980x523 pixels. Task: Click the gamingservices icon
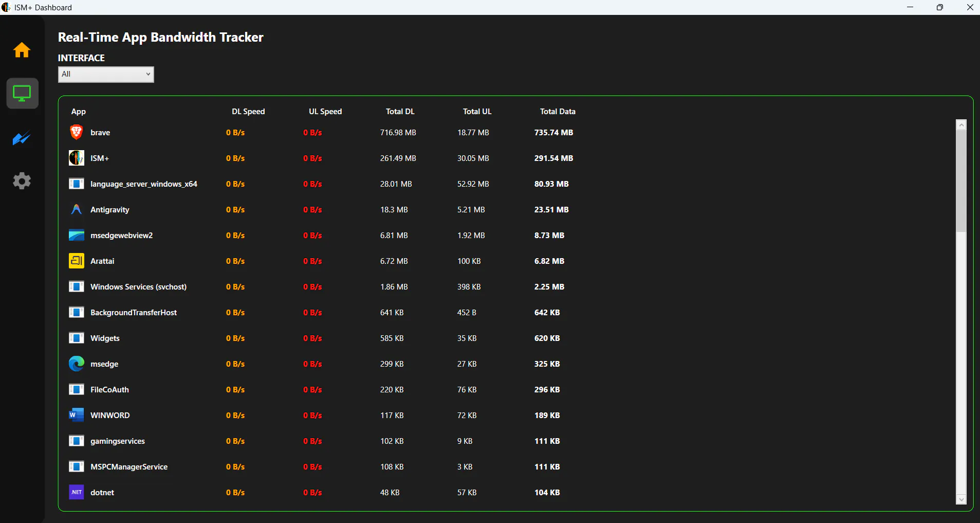[77, 441]
